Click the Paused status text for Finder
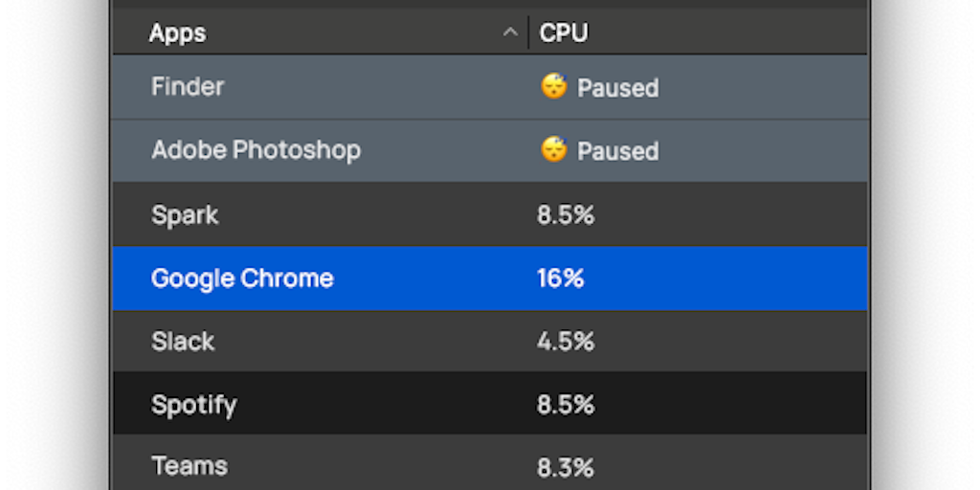Image resolution: width=980 pixels, height=490 pixels. (617, 88)
